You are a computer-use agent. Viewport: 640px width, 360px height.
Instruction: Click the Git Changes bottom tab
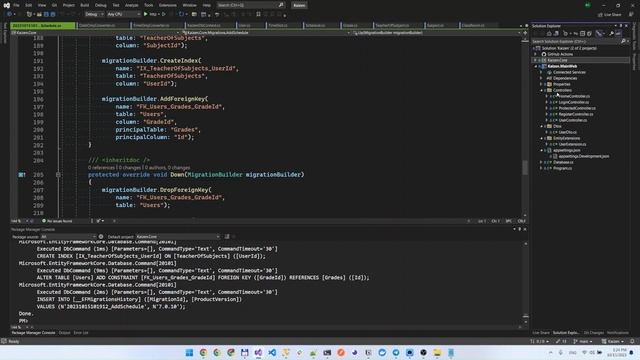(593, 333)
